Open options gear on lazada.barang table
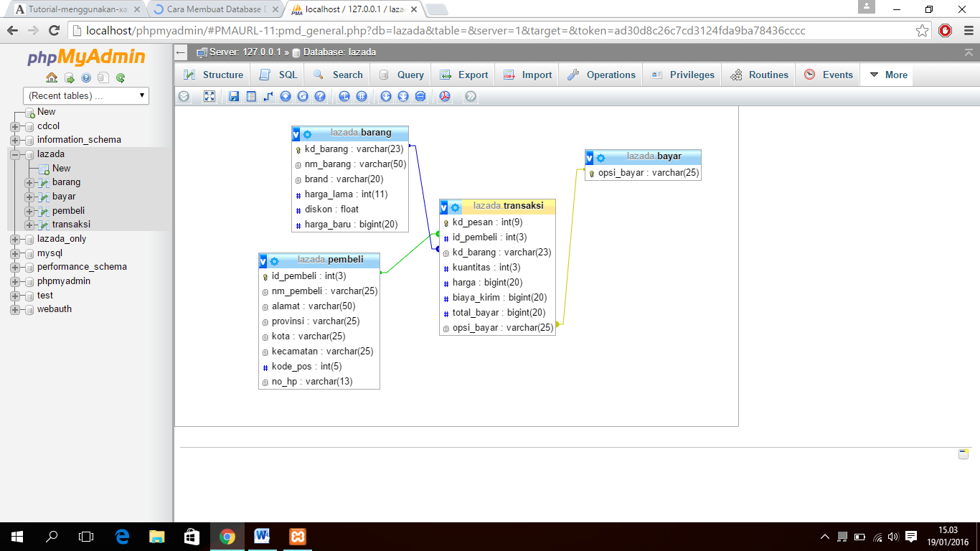This screenshot has height=551, width=980. pos(307,134)
